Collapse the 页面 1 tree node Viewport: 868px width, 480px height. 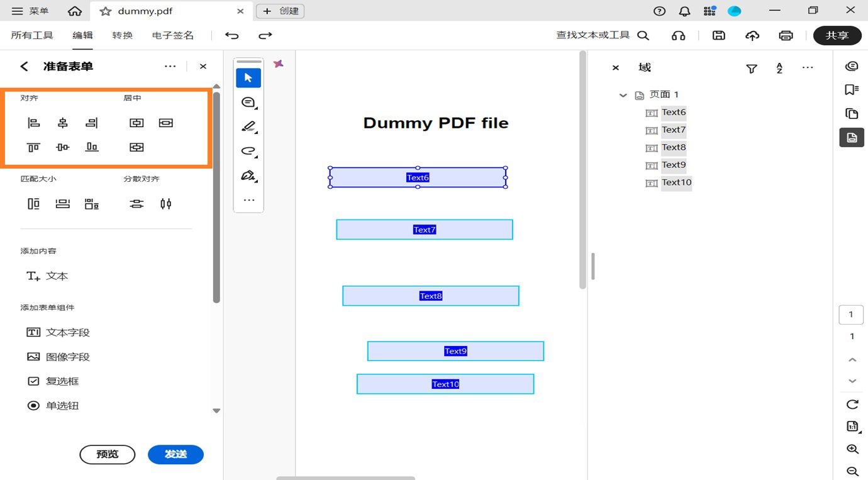coord(623,96)
